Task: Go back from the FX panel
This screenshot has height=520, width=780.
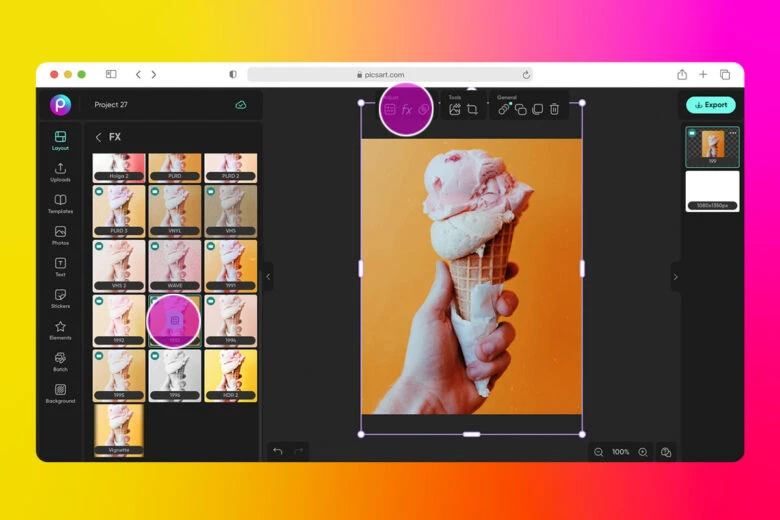Action: click(x=98, y=137)
